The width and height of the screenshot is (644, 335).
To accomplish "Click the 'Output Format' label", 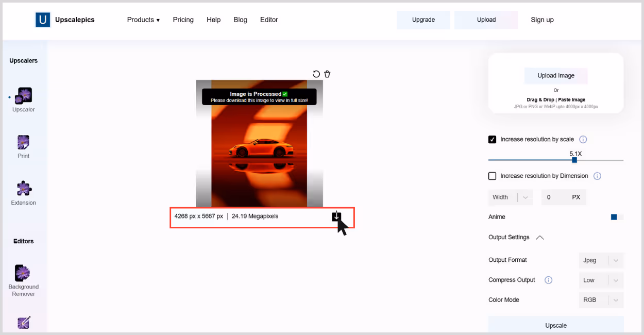I will pos(508,260).
